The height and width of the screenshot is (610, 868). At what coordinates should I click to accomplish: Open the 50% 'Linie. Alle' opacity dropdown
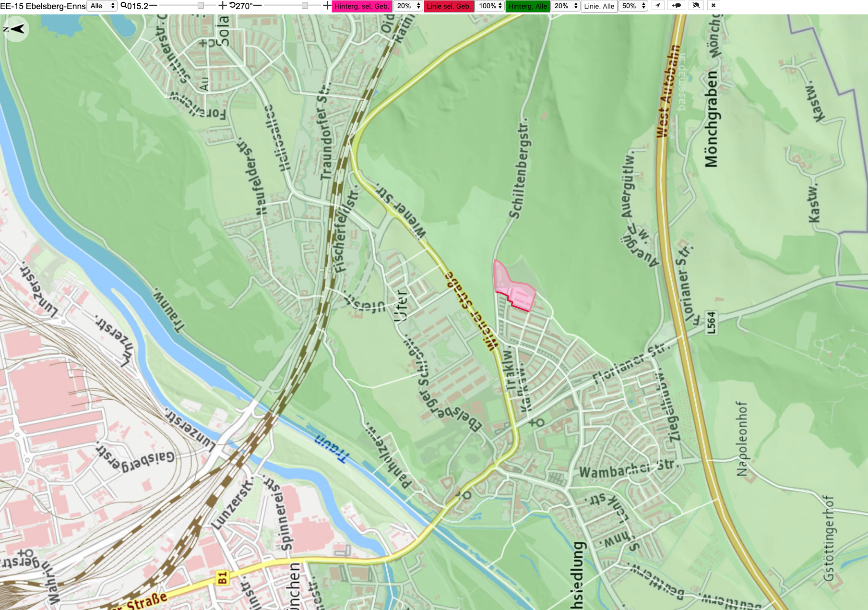tap(634, 6)
